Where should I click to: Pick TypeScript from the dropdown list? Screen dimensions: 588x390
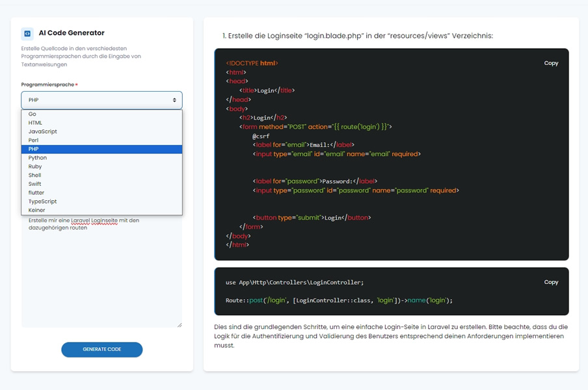42,201
